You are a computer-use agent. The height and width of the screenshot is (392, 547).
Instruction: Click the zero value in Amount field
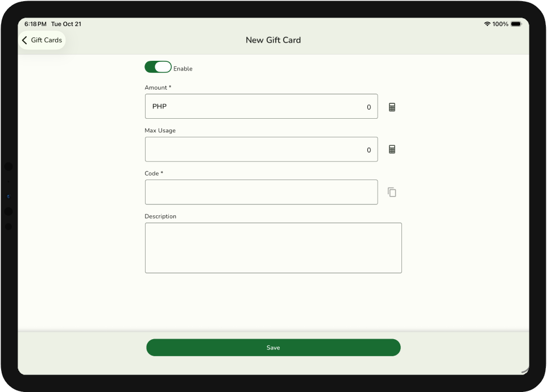[x=368, y=107]
